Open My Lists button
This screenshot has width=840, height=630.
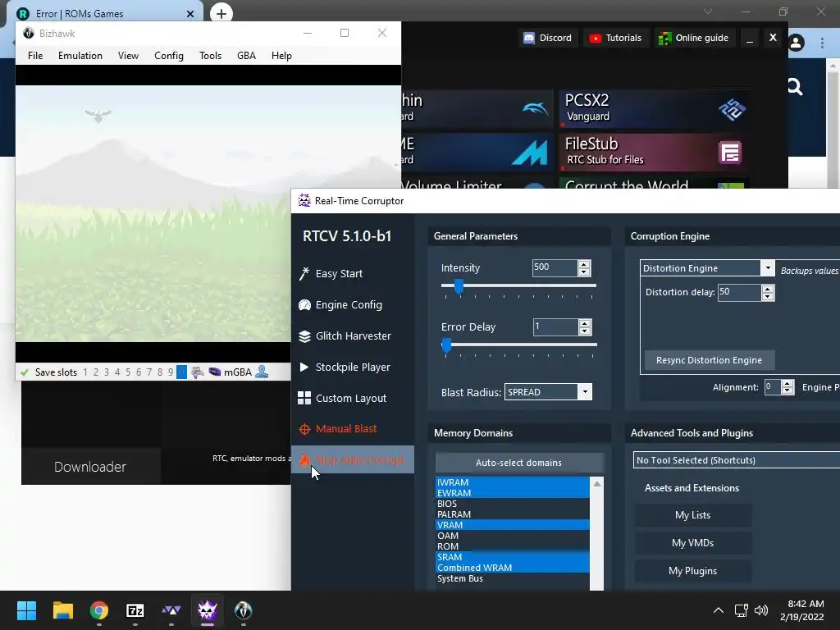(x=692, y=515)
